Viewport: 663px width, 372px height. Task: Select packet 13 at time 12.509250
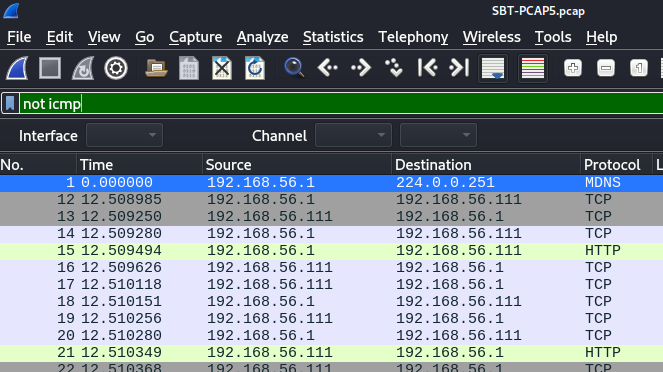pos(332,216)
